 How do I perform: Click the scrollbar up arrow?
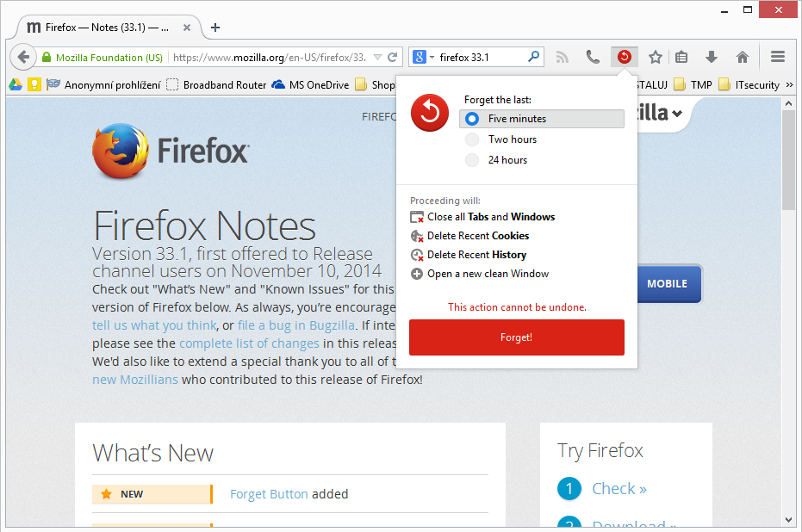788,103
